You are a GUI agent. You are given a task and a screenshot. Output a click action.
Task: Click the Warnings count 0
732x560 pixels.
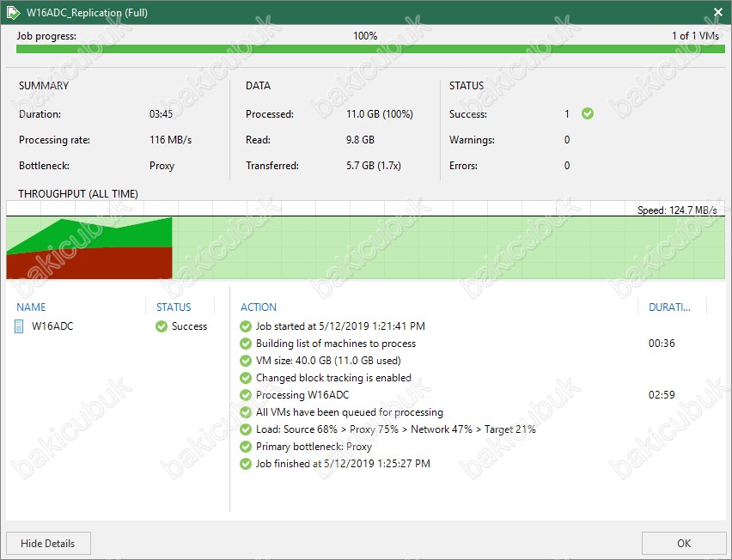click(567, 140)
